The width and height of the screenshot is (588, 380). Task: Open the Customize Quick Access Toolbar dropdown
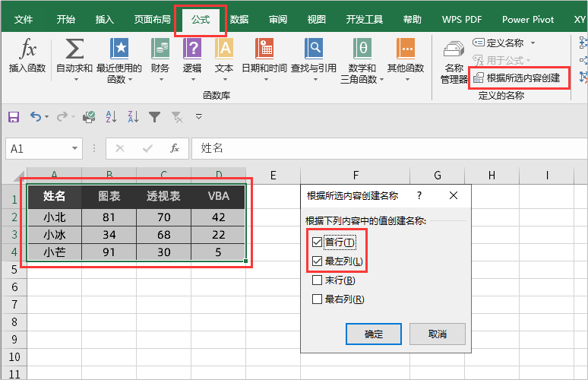click(x=199, y=117)
